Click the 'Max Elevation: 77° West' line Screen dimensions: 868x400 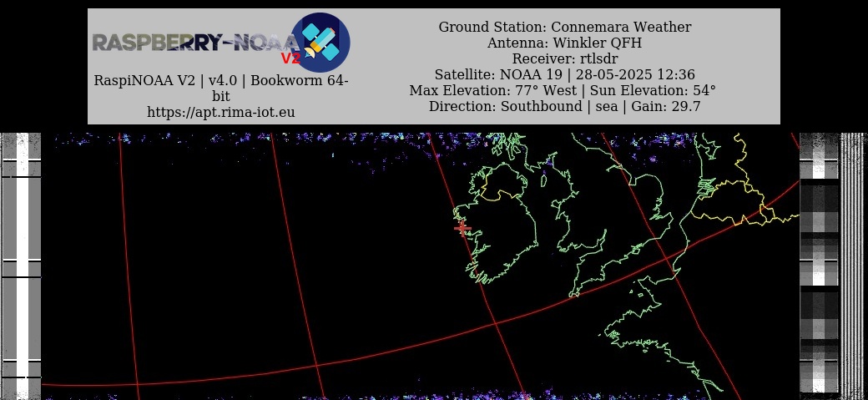click(563, 90)
